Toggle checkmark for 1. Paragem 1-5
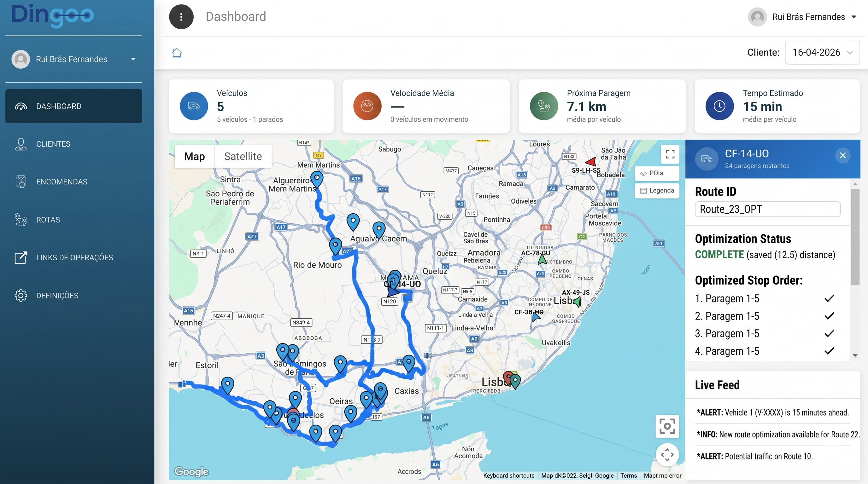 tap(829, 298)
